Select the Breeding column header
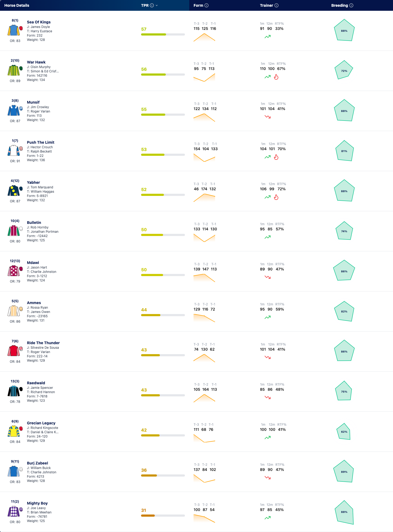393x532 pixels. coord(339,5)
